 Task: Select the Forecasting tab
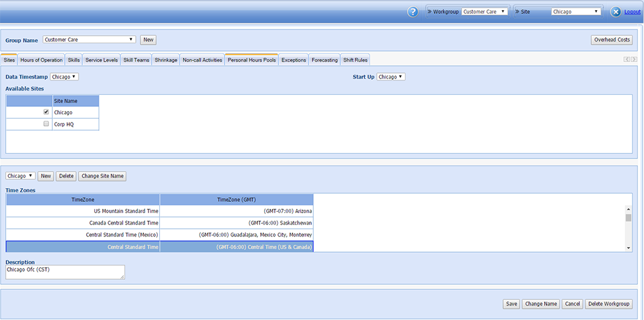[x=325, y=60]
